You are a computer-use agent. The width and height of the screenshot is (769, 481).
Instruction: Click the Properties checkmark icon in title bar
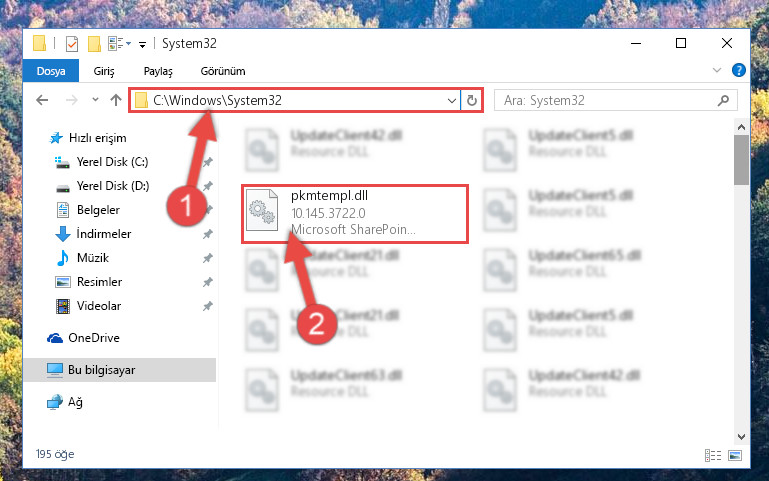(x=72, y=44)
